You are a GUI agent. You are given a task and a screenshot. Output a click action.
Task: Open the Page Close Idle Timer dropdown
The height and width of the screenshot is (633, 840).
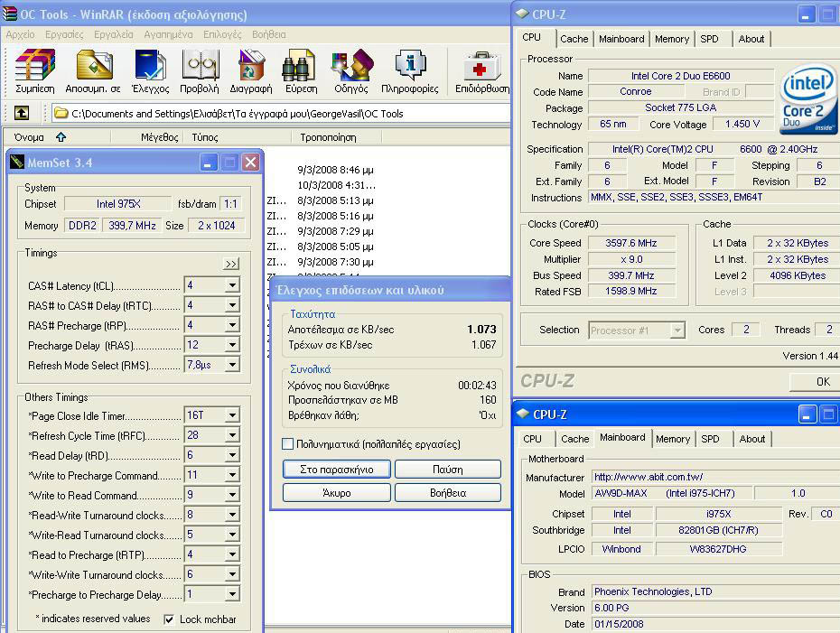[232, 415]
